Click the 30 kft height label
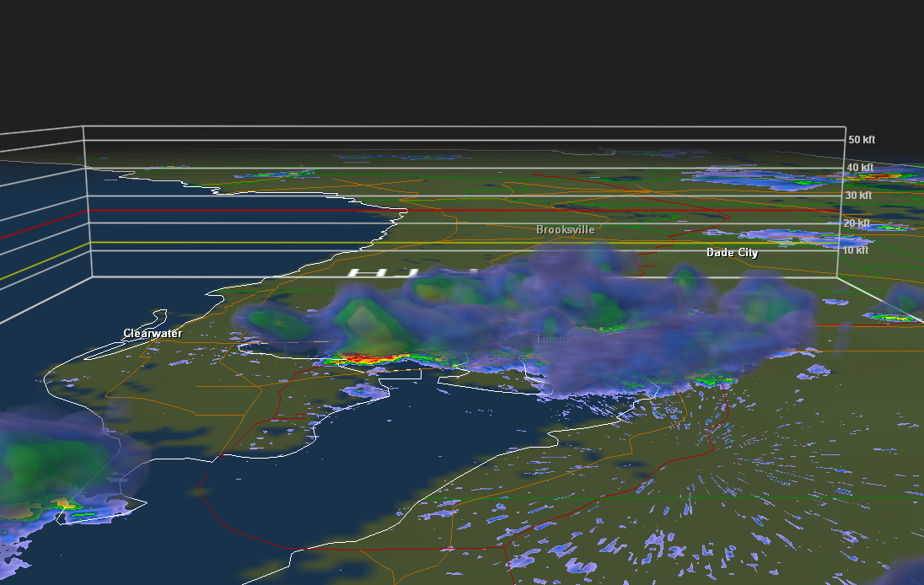Image resolution: width=924 pixels, height=585 pixels. coord(858,195)
